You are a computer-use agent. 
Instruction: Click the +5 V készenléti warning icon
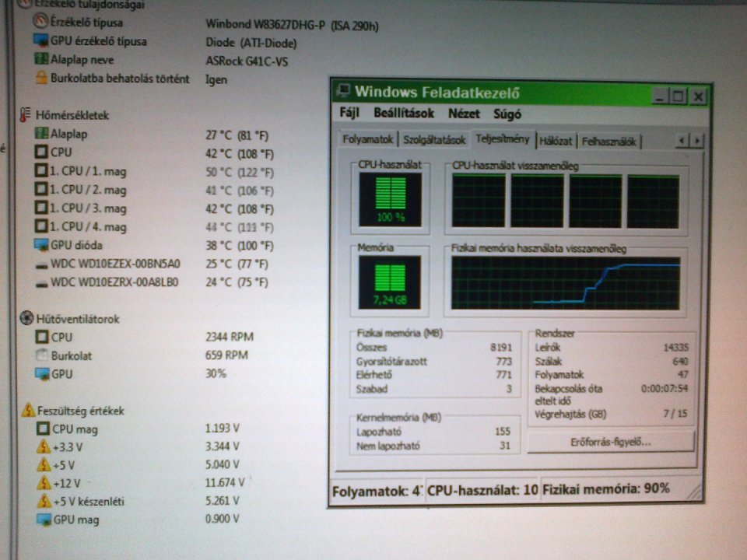tap(44, 500)
